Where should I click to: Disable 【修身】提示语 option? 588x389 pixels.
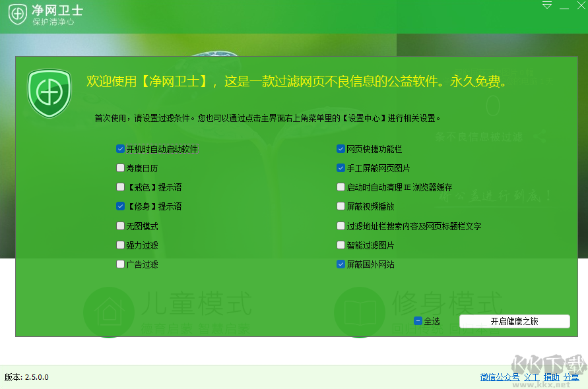point(120,206)
